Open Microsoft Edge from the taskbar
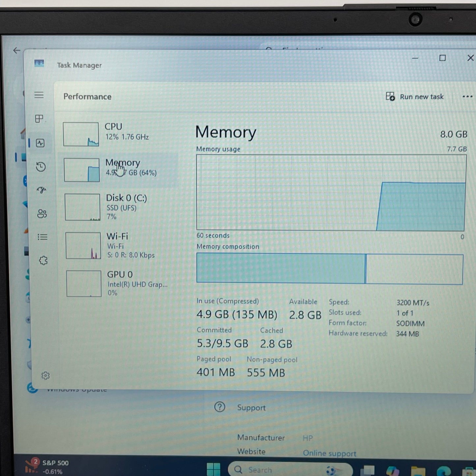This screenshot has width=476, height=476. pos(443,471)
